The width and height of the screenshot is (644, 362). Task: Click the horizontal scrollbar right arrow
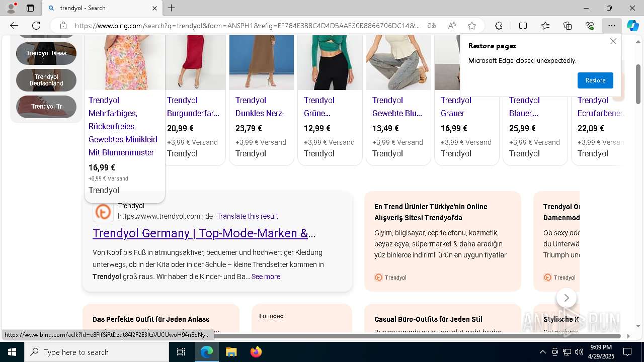(628, 336)
